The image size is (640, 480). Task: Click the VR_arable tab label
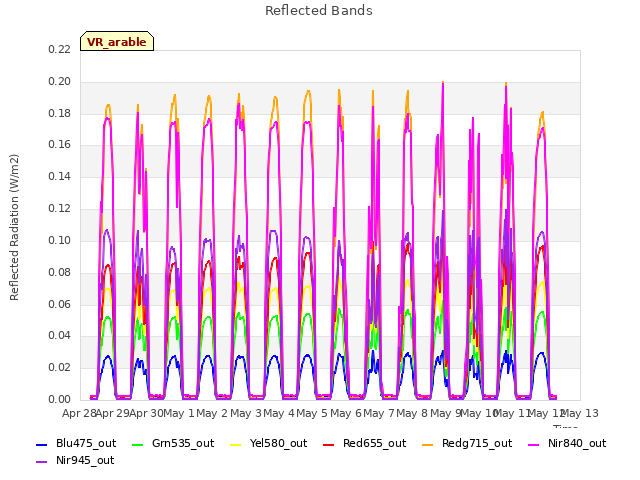117,42
